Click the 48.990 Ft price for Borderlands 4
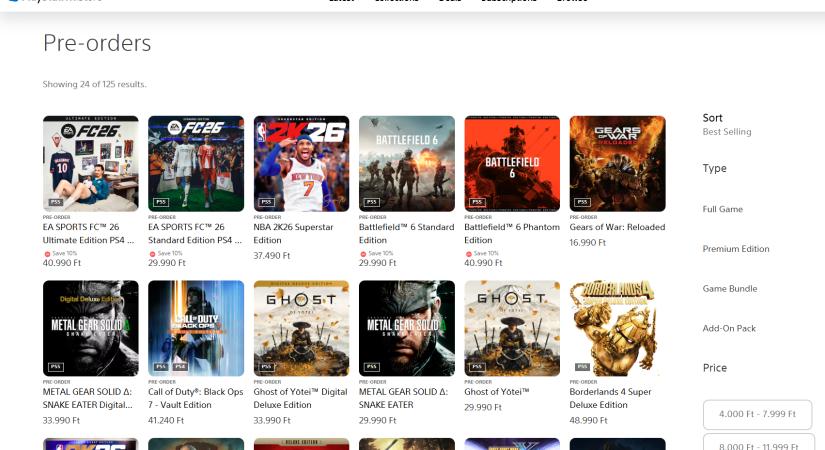The height and width of the screenshot is (450, 825). [588, 421]
